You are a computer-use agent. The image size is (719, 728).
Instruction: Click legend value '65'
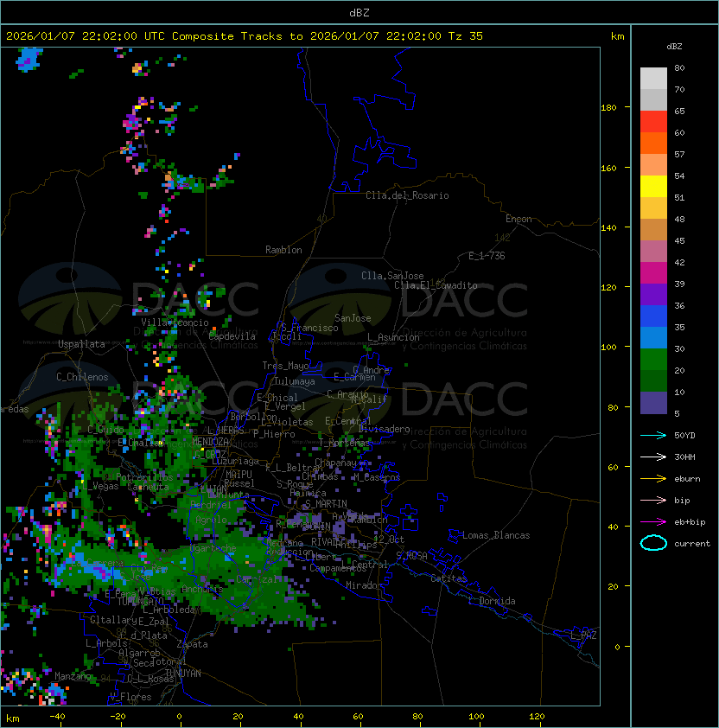point(679,111)
